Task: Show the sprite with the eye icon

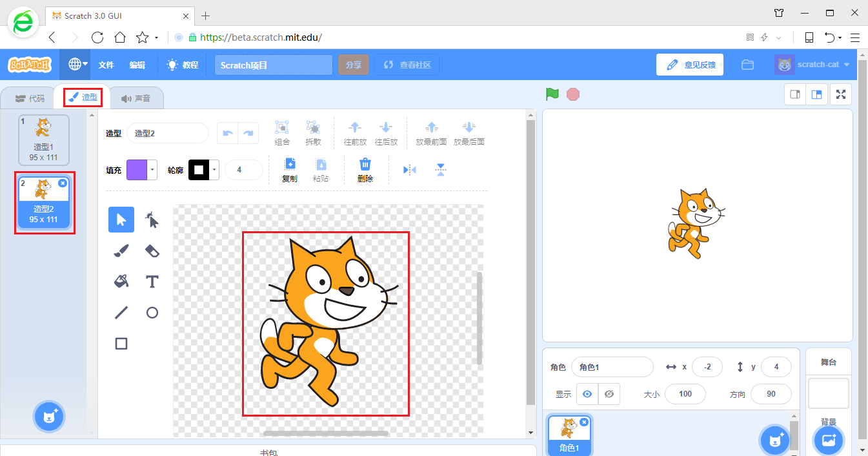Action: click(587, 394)
